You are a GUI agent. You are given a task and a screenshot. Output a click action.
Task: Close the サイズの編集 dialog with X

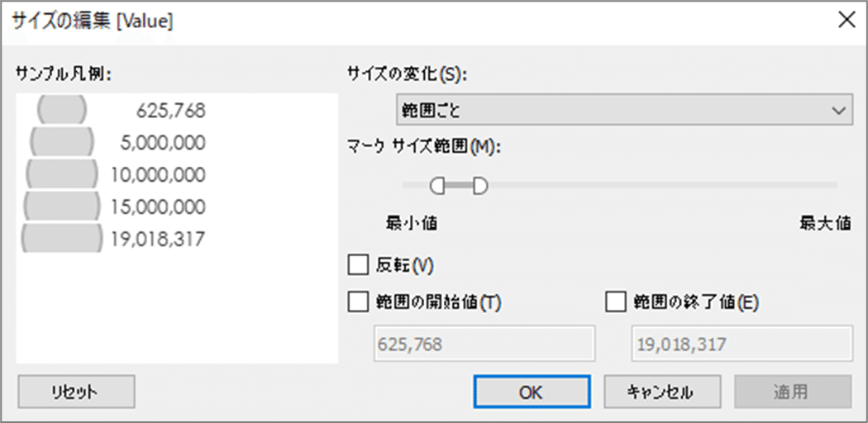[x=847, y=21]
